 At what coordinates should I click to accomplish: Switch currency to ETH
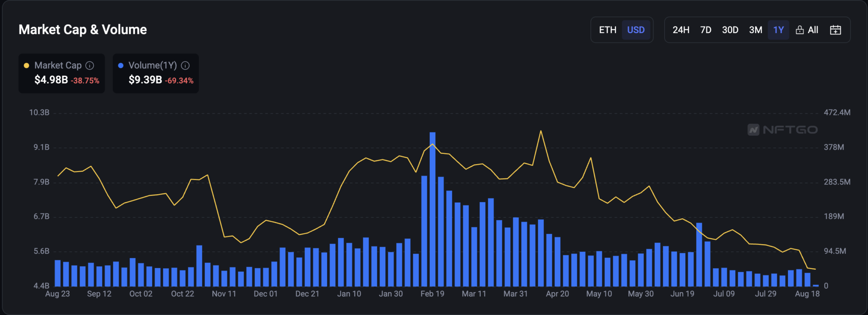(607, 30)
